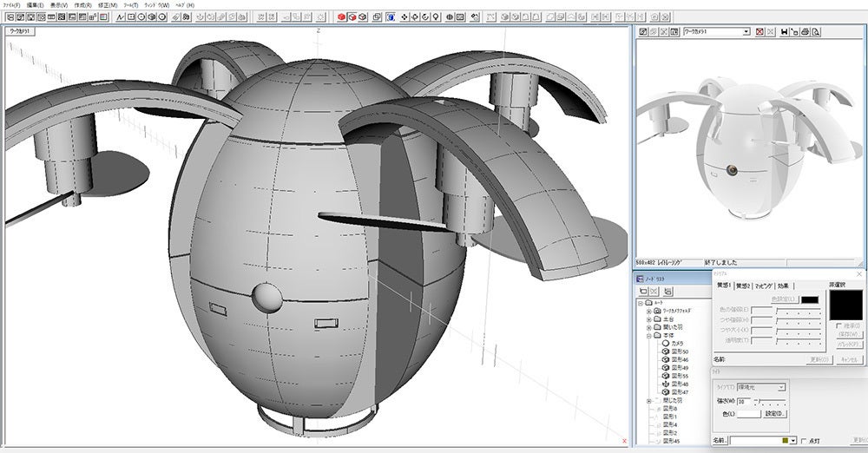Click the polyline draw tool icon

pyautogui.click(x=120, y=16)
